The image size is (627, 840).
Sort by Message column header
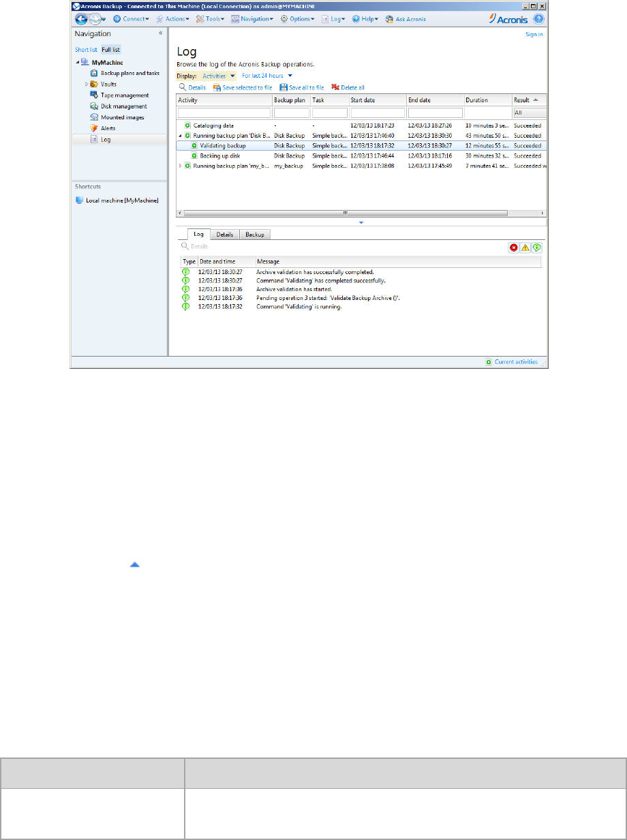click(398, 261)
